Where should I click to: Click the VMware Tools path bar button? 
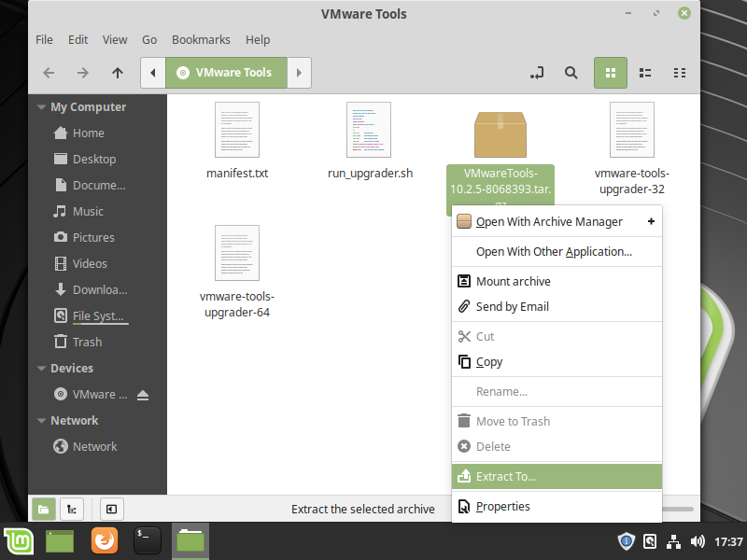[226, 73]
